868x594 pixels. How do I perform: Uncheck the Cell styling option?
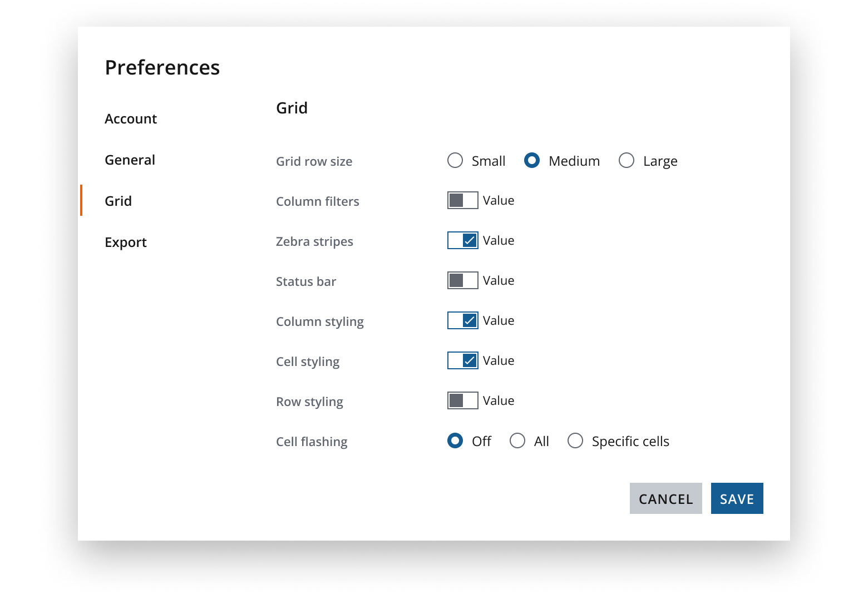tap(463, 360)
